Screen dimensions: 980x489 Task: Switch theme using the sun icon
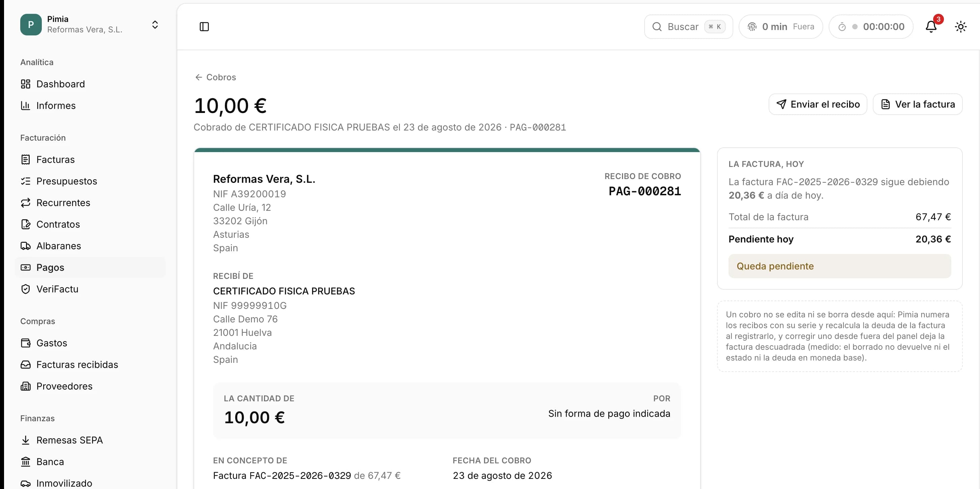tap(960, 27)
